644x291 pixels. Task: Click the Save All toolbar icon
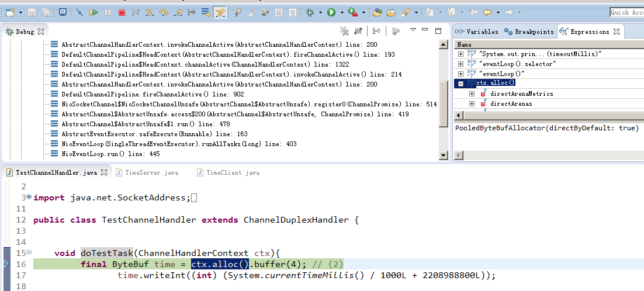click(x=46, y=13)
